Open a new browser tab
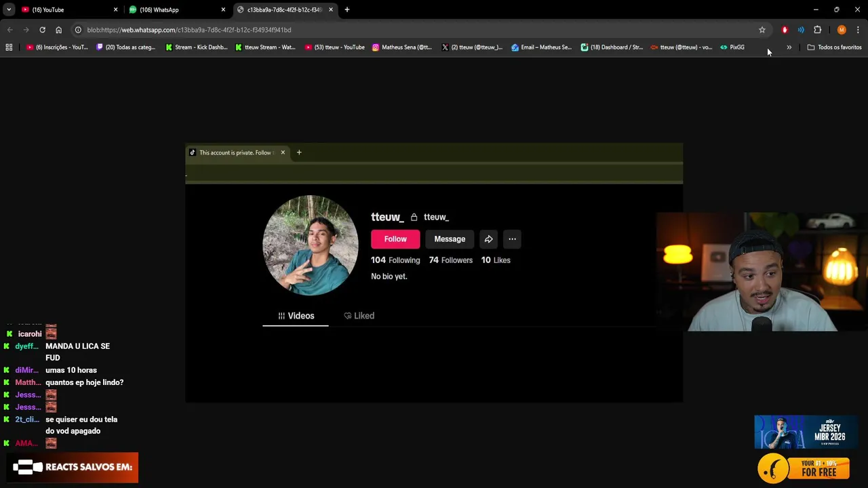The width and height of the screenshot is (868, 488). [347, 9]
